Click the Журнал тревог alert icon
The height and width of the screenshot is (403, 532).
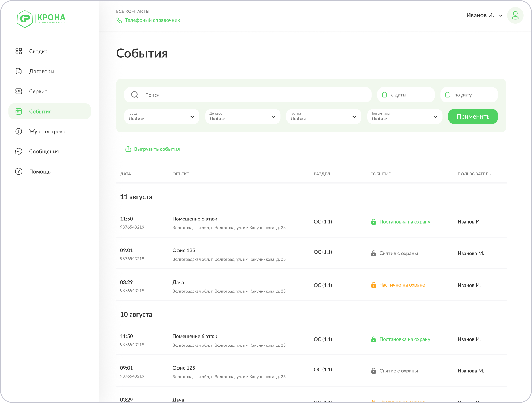[19, 131]
